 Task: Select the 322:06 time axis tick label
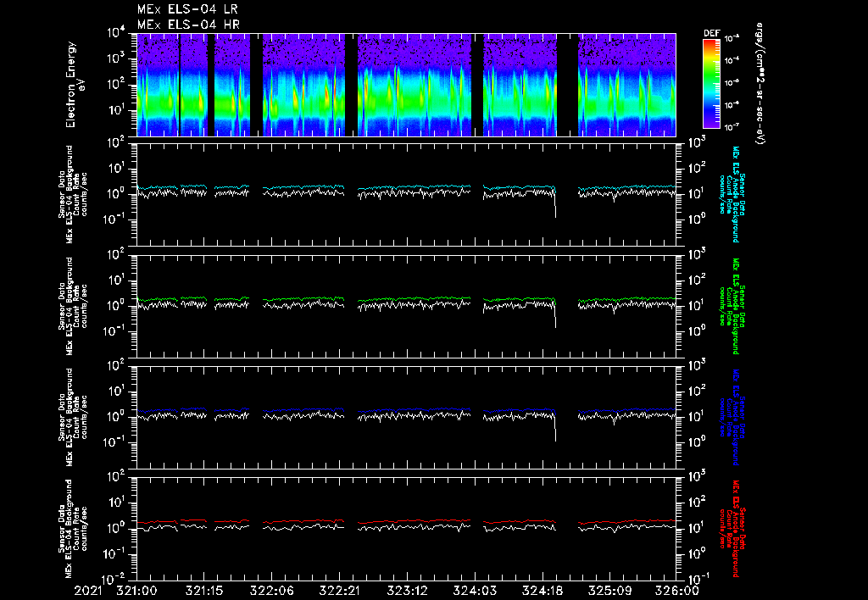tap(272, 590)
